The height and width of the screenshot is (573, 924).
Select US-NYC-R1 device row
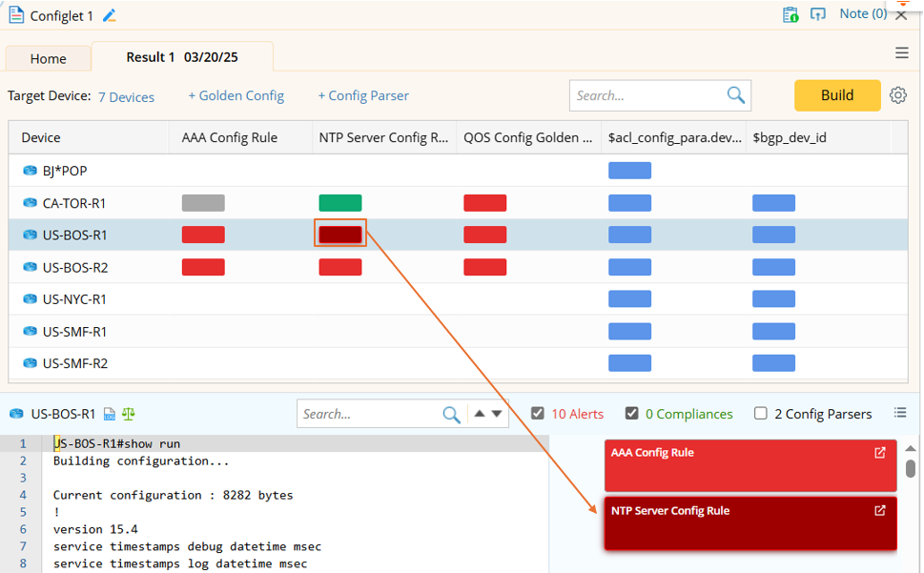[x=458, y=299]
